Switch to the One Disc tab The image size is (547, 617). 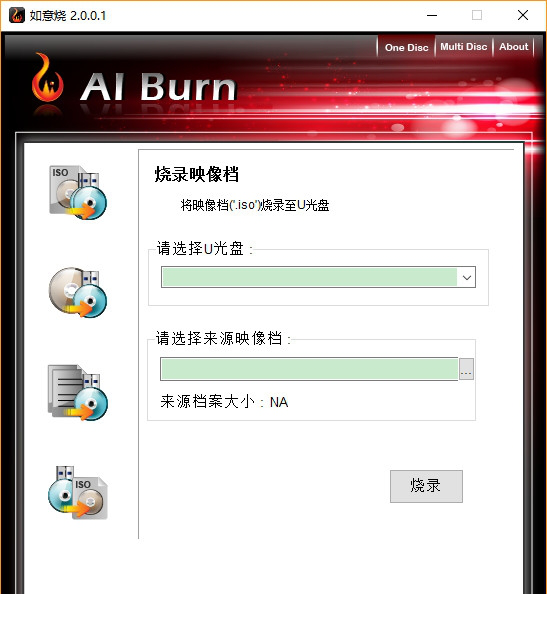[x=406, y=47]
